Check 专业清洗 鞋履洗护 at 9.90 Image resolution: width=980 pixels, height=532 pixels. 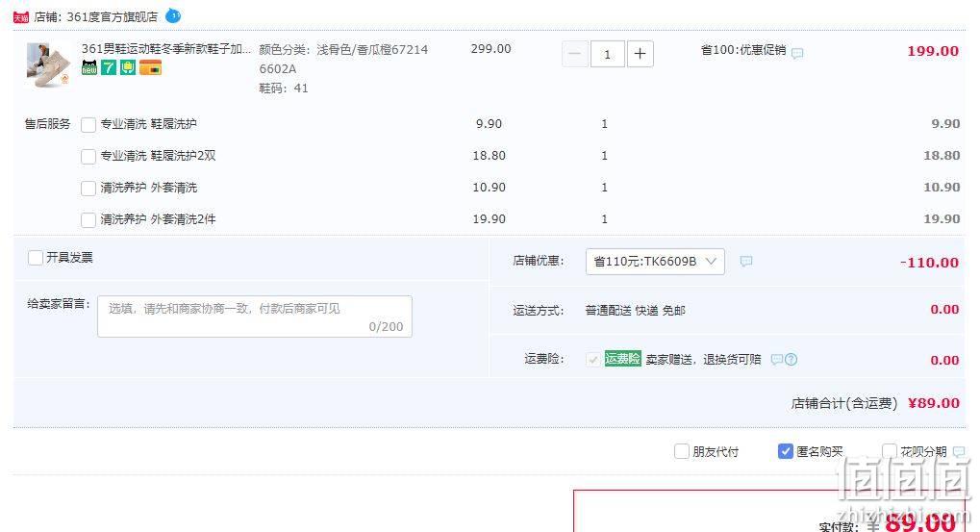click(88, 124)
